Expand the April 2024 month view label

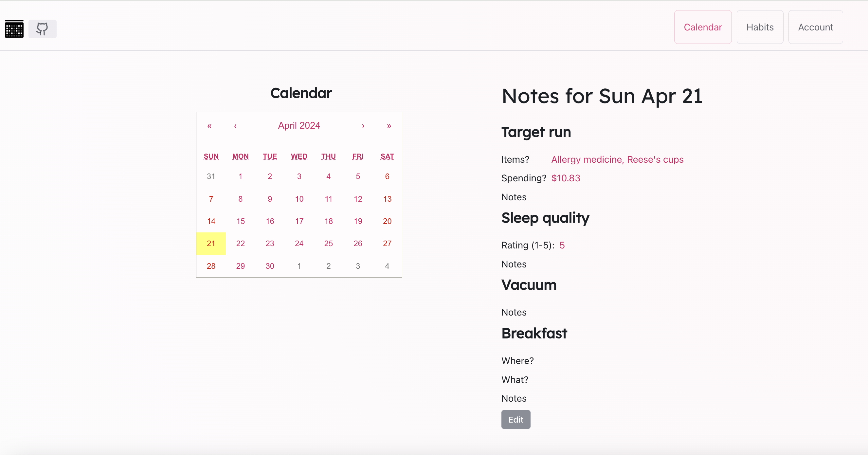coord(299,125)
